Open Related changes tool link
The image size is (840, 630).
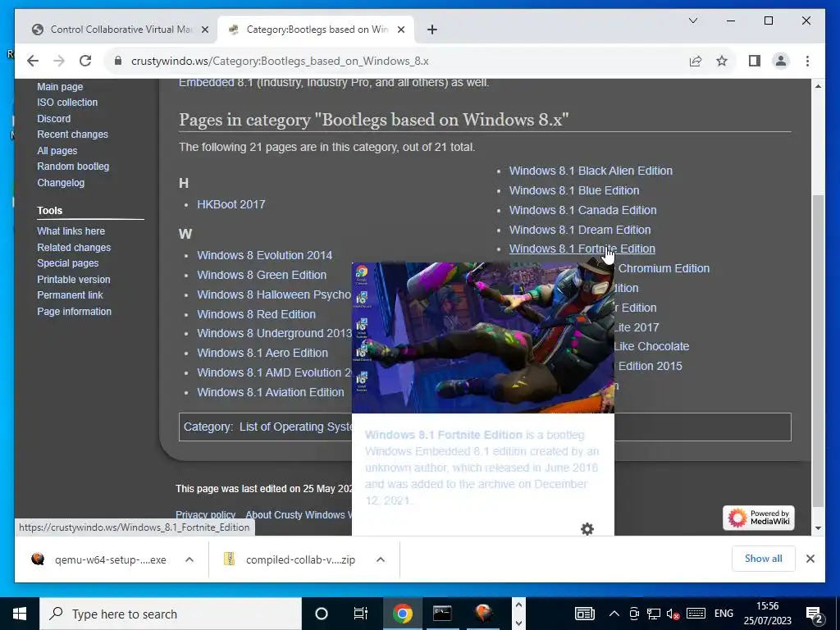tap(74, 247)
